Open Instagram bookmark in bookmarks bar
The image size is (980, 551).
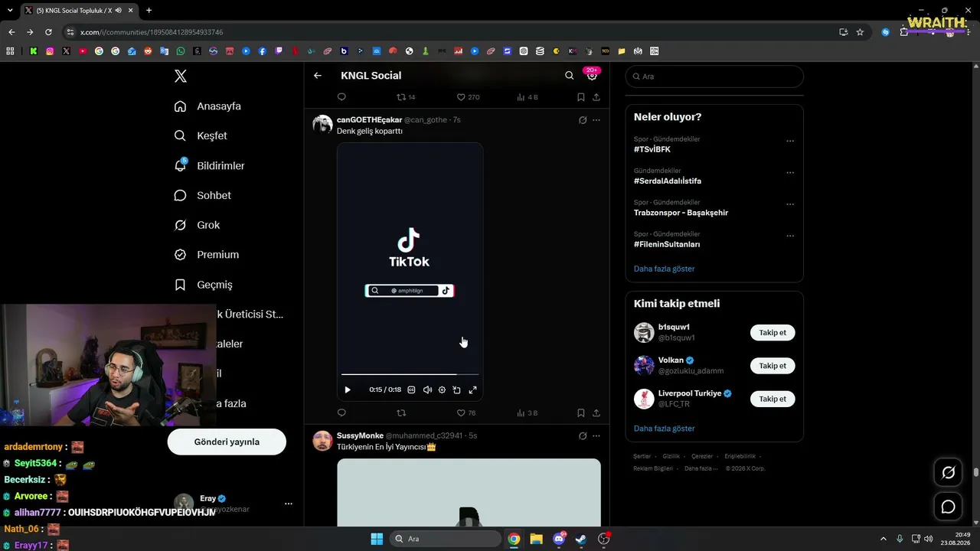[x=50, y=51]
